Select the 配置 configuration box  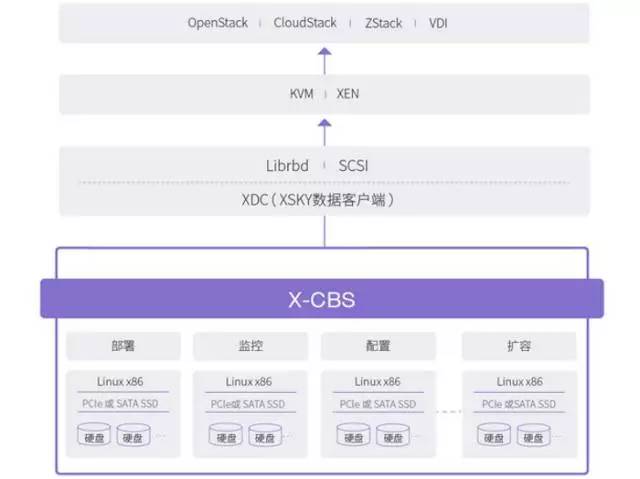point(378,347)
